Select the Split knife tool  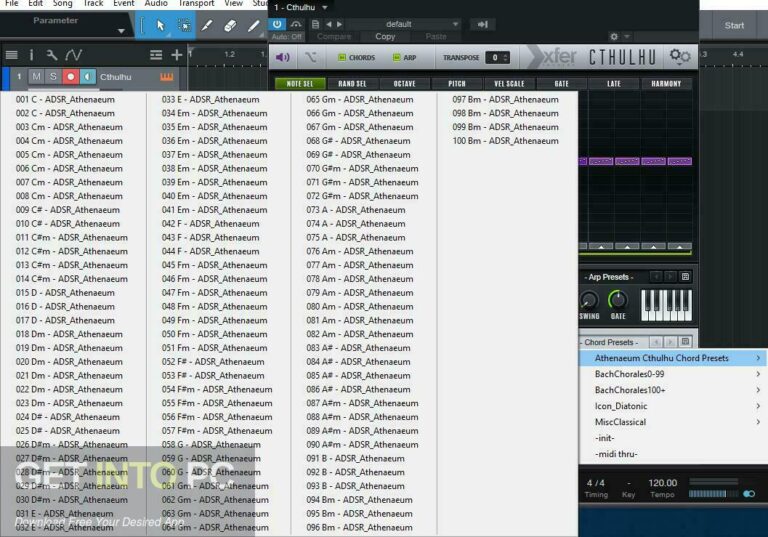(x=206, y=25)
